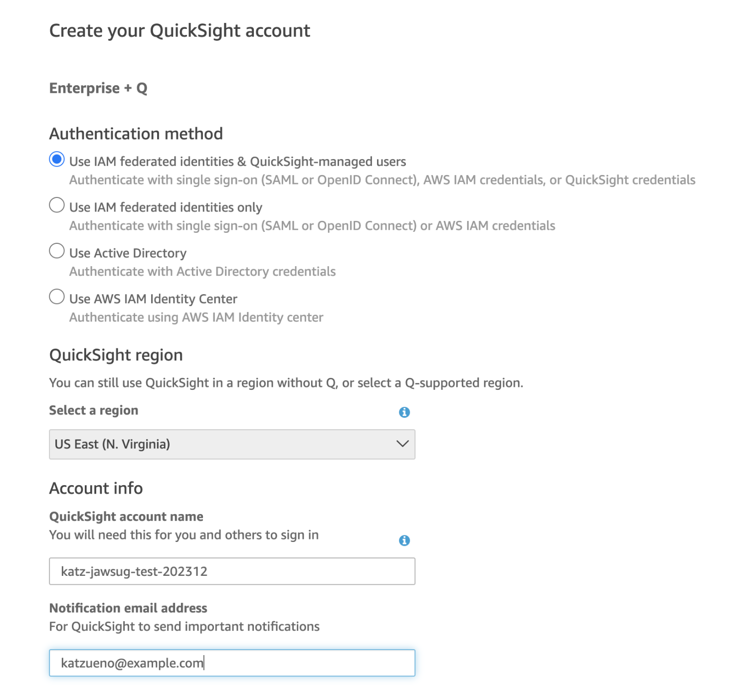Click info icon for QuickSight account name
748x700 pixels.
pyautogui.click(x=404, y=540)
